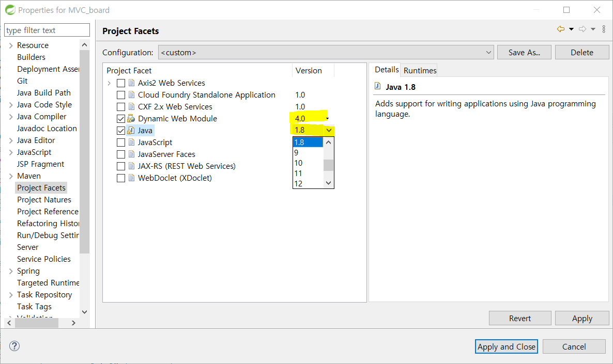Click the Cancel button

(574, 346)
